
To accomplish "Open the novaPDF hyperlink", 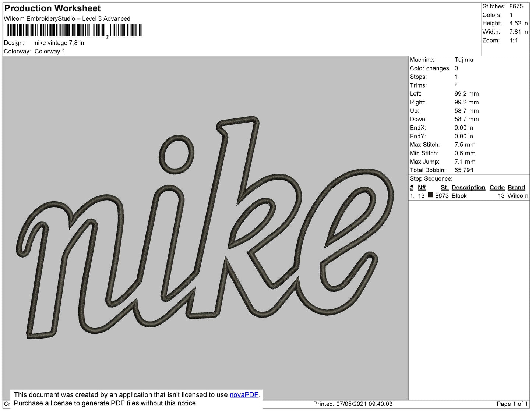I will point(244,395).
